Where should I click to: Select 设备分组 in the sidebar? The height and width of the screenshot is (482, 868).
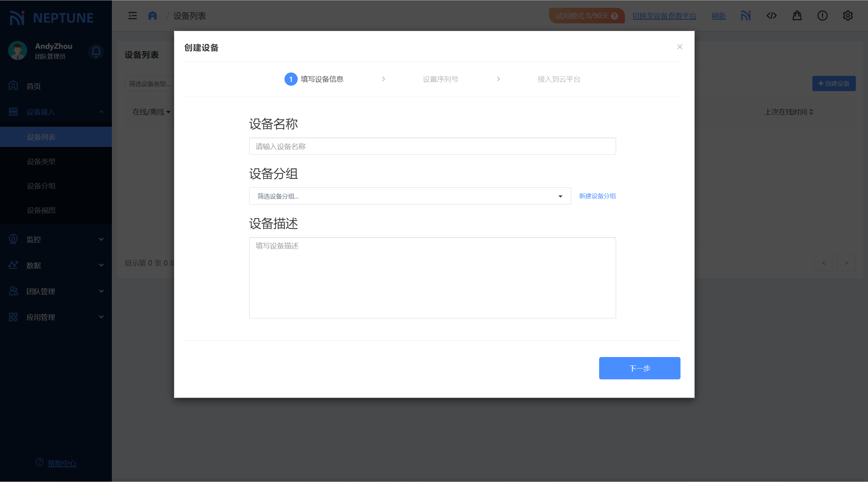coord(41,186)
